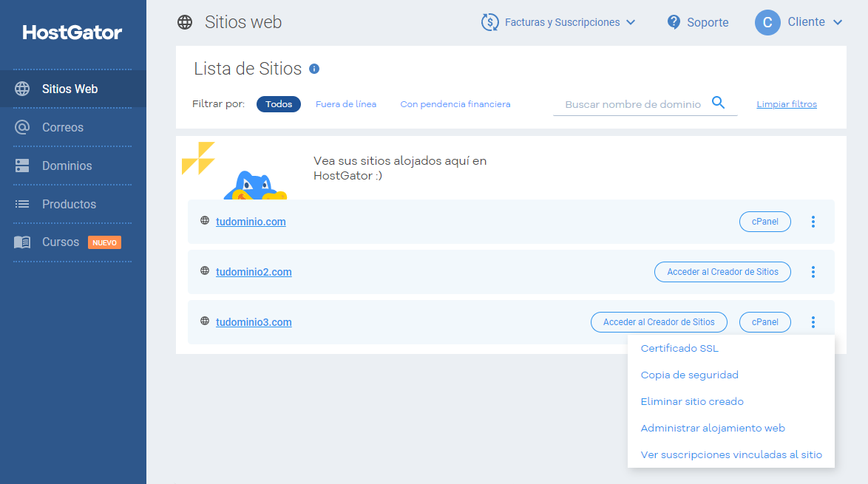This screenshot has height=484, width=868.
Task: Expand the Cliente account dropdown arrow
Action: (838, 22)
